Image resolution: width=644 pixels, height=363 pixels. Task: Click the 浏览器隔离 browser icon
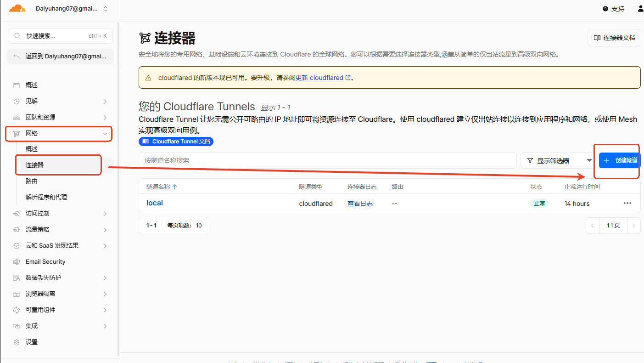tap(17, 294)
